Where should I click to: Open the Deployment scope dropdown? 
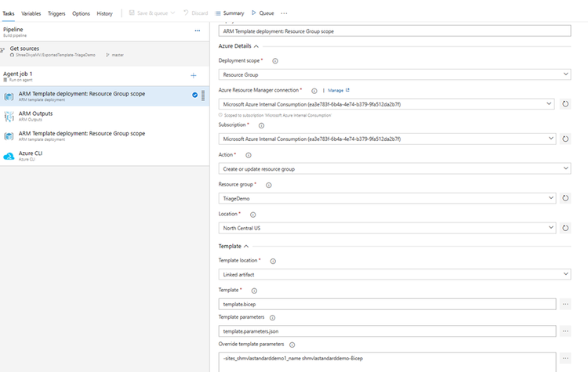pyautogui.click(x=395, y=74)
